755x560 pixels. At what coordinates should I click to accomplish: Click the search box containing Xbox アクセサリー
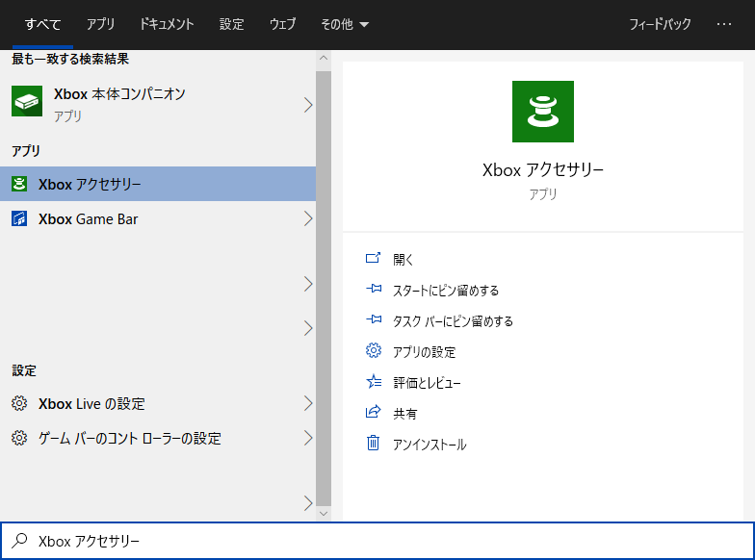coord(377,541)
